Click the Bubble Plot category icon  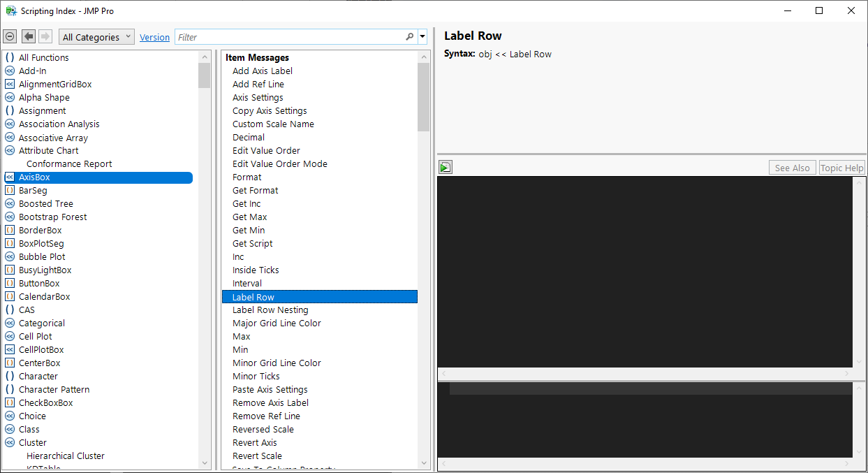pos(9,256)
